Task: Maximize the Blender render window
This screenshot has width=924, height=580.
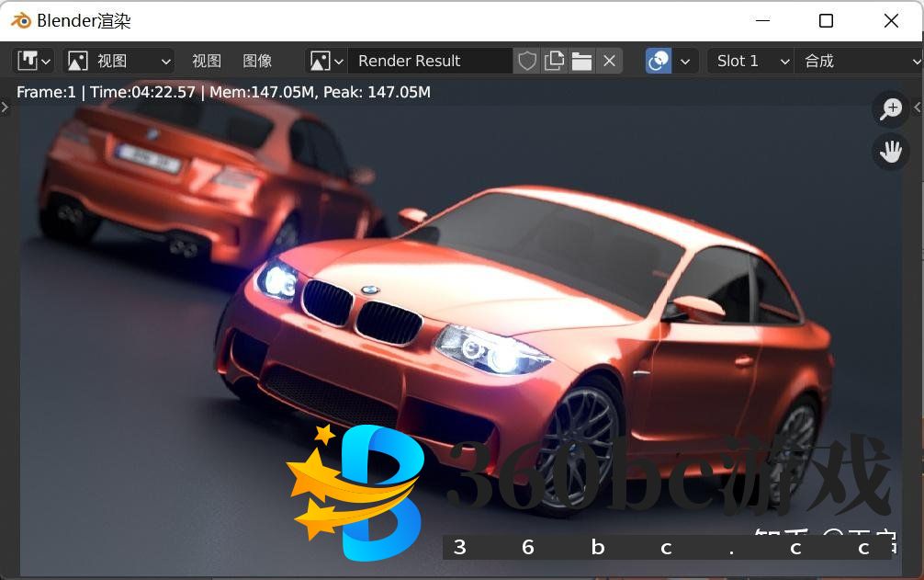Action: point(826,21)
